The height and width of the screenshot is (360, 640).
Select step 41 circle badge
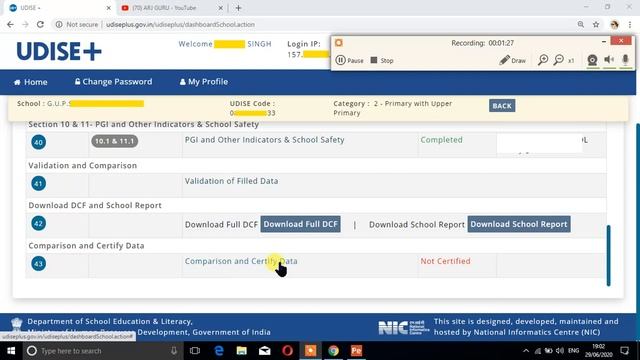click(x=38, y=183)
